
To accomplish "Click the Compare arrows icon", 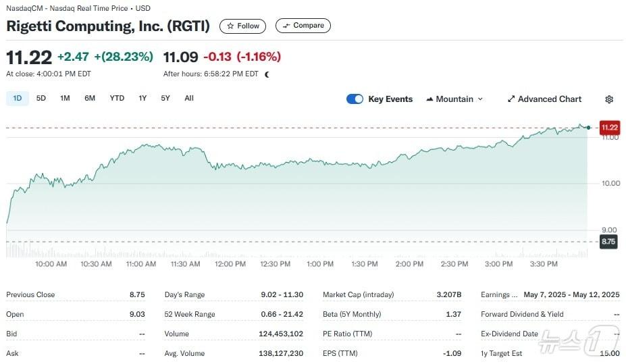I will (286, 26).
